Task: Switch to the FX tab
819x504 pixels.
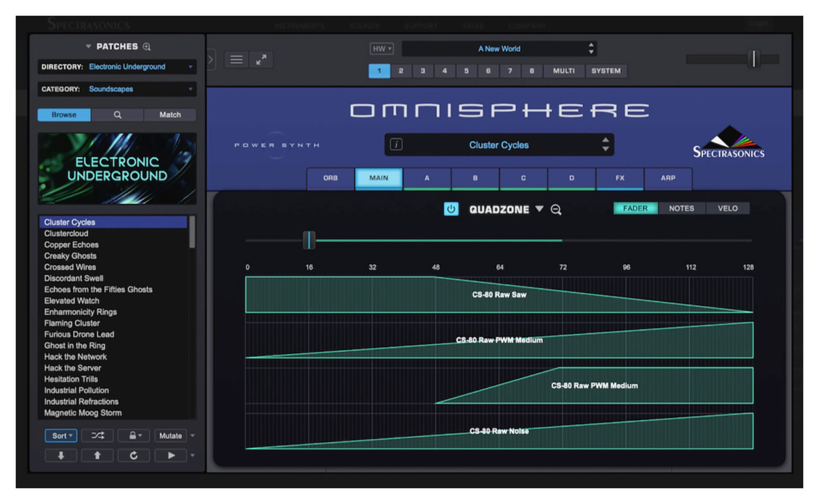Action: point(620,178)
